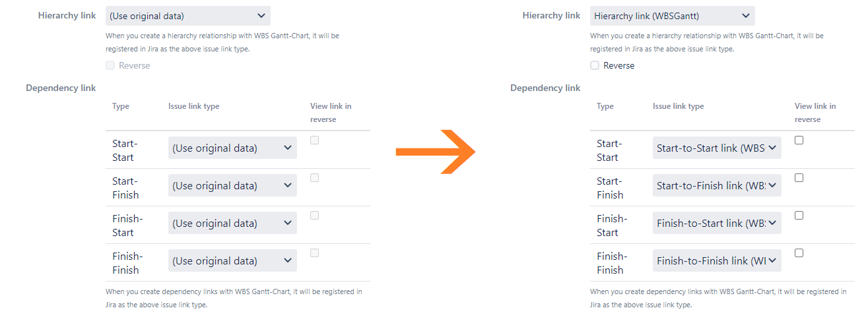Open Start-Finish row's Use original data dropdown
Viewport: 868px width, 335px height.
(x=232, y=186)
